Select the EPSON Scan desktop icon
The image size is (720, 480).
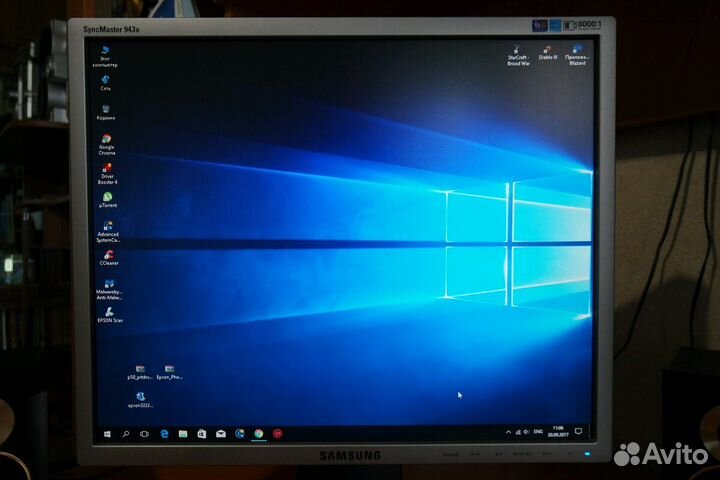pyautogui.click(x=108, y=312)
